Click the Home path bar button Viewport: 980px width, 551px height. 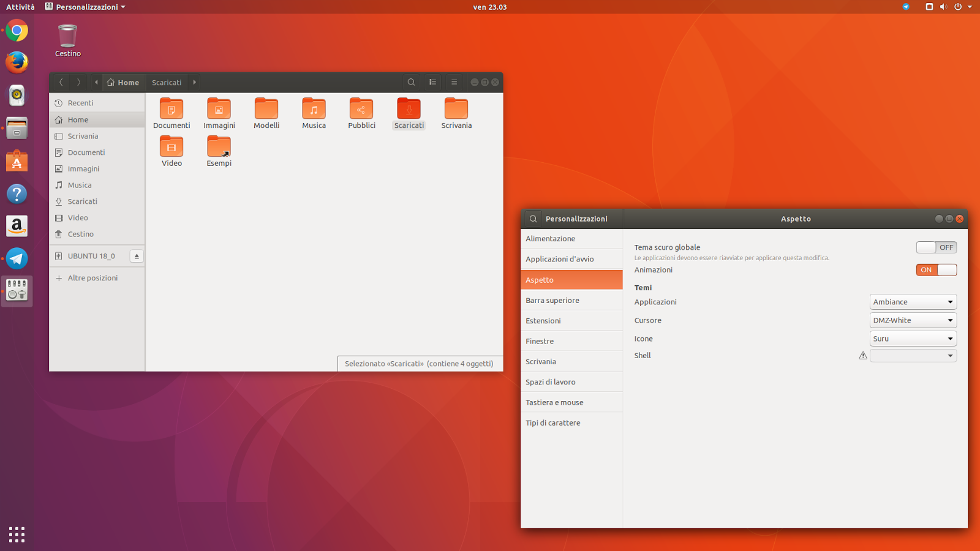click(x=123, y=82)
